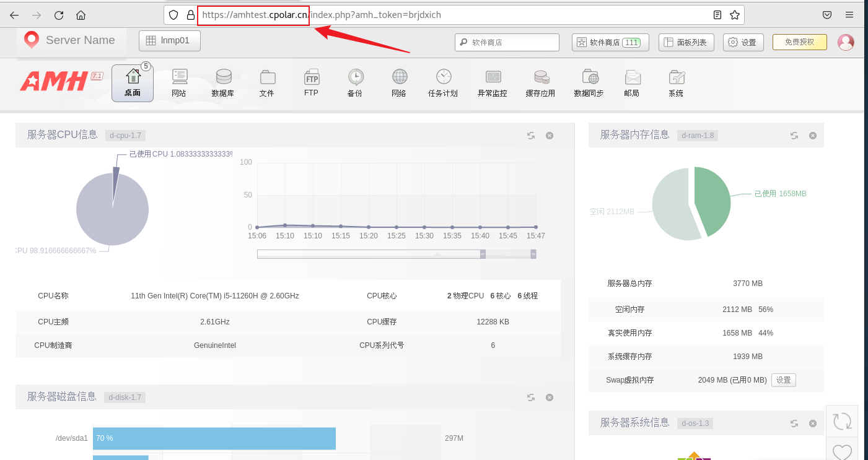This screenshot has height=460, width=868.
Task: Click the 12288 KB CPU cache value
Action: coord(493,322)
